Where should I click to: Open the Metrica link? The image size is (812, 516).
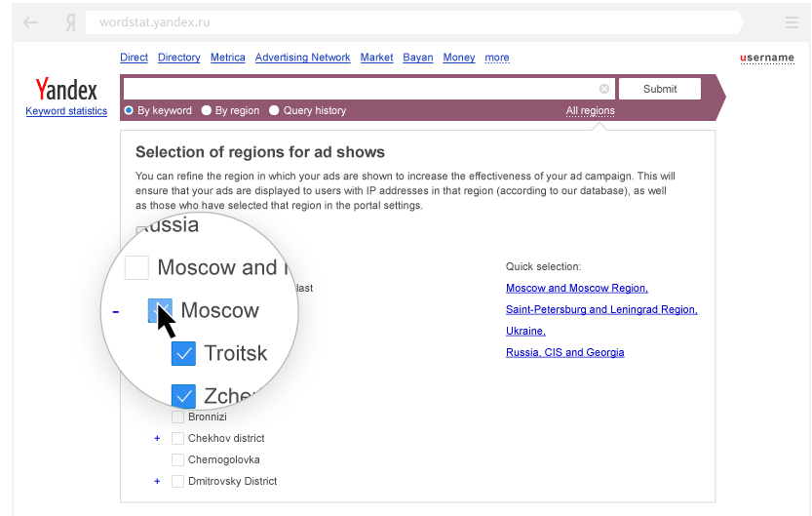[228, 58]
